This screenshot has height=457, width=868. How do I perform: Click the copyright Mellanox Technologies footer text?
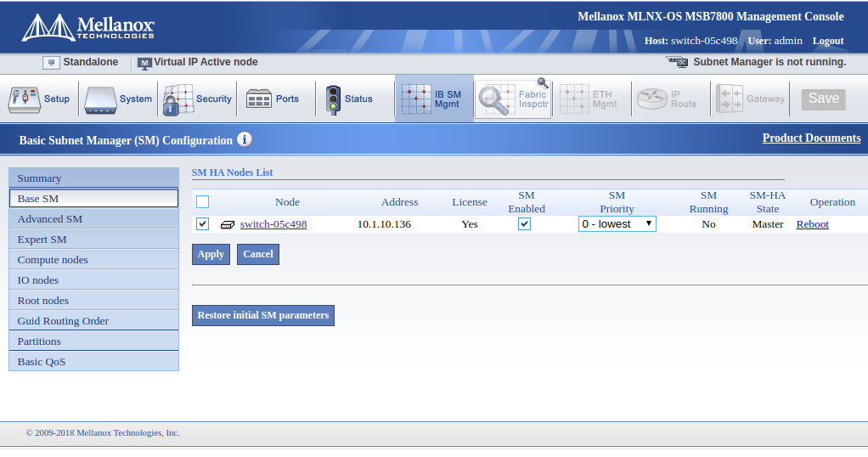tap(103, 433)
